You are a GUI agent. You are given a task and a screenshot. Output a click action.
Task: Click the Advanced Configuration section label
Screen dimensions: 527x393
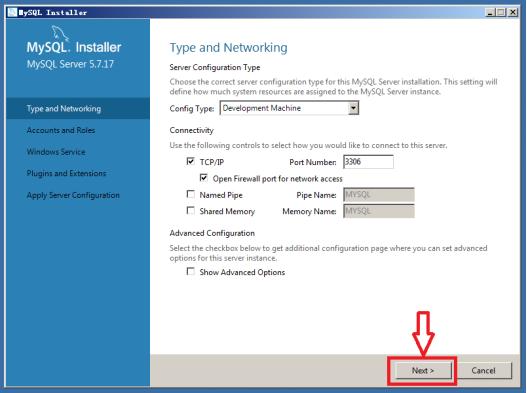[x=212, y=233]
